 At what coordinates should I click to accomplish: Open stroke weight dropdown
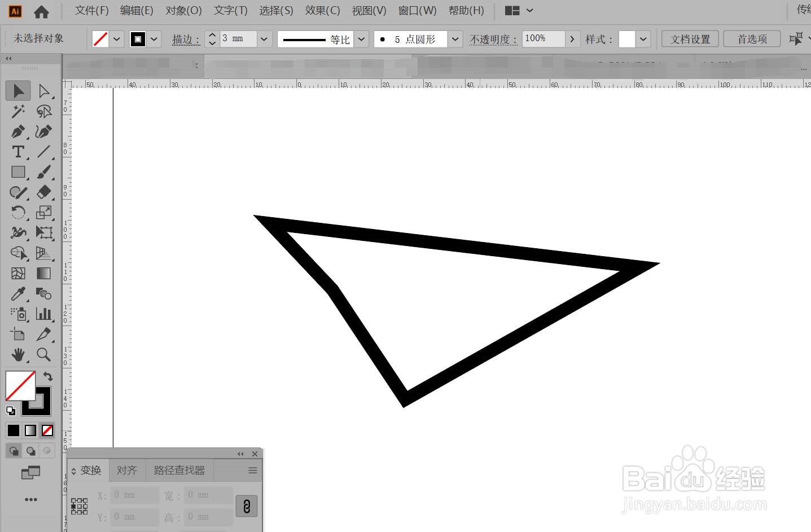tap(264, 39)
